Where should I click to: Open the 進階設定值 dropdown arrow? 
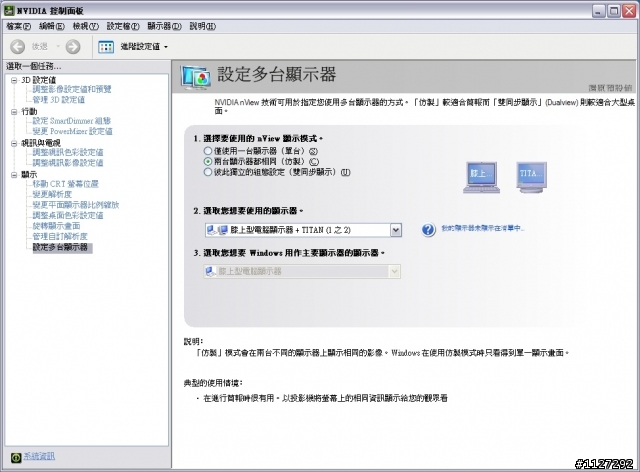166,47
